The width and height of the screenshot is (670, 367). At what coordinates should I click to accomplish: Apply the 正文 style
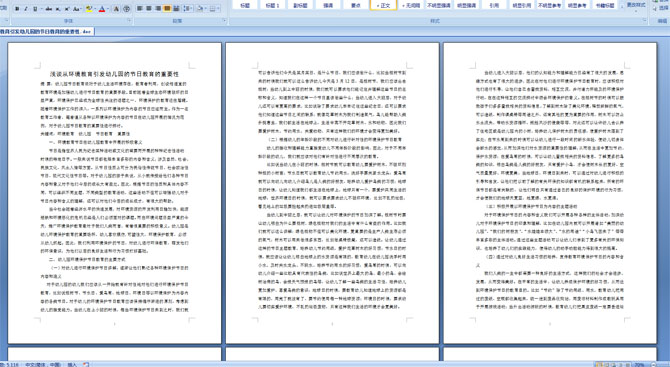click(383, 5)
